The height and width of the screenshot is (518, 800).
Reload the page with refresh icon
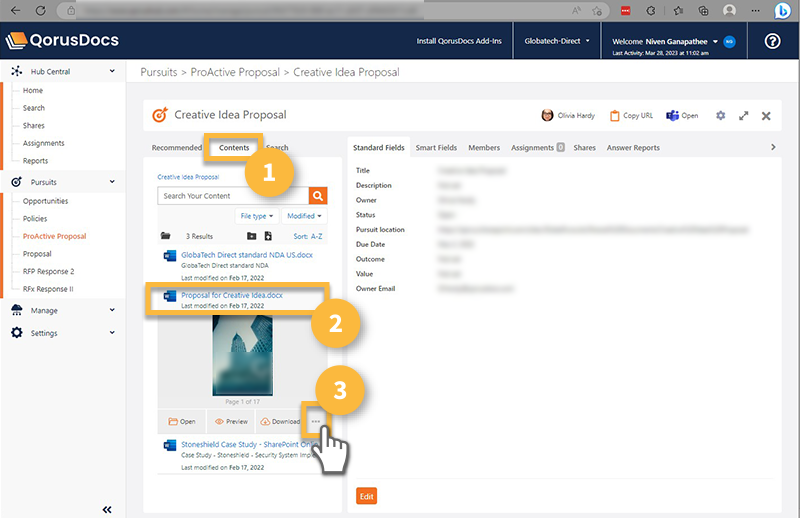(x=41, y=10)
